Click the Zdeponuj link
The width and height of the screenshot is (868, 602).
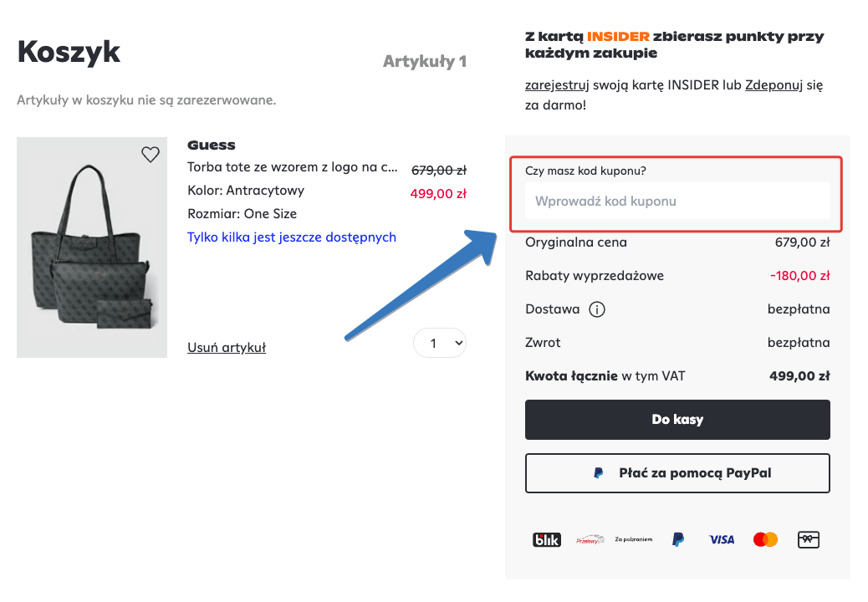[773, 85]
